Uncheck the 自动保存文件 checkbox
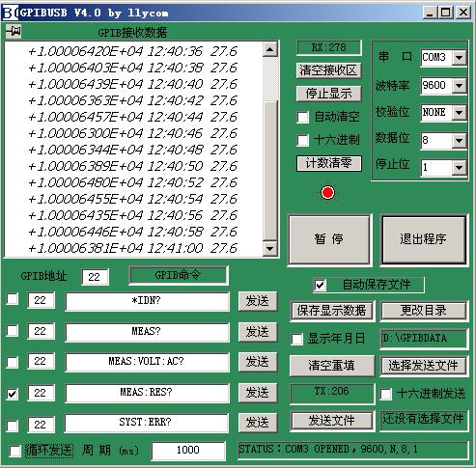Viewport: 476px width, 468px height. coord(320,285)
